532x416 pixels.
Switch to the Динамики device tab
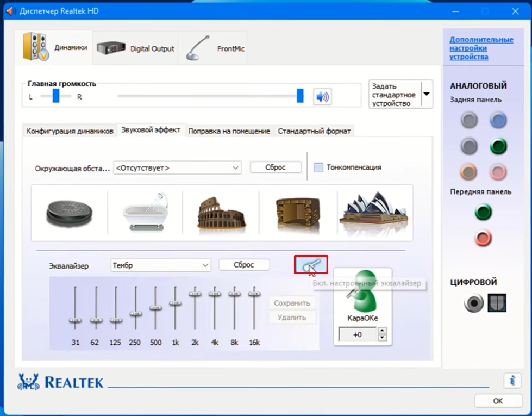pyautogui.click(x=54, y=47)
